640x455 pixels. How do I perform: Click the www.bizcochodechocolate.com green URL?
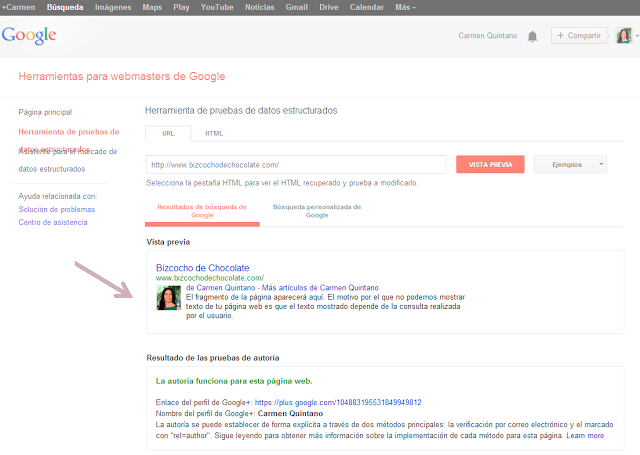[210, 278]
